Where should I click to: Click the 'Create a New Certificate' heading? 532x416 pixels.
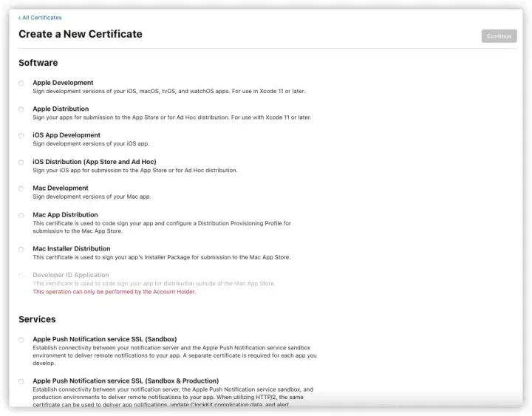tap(81, 34)
